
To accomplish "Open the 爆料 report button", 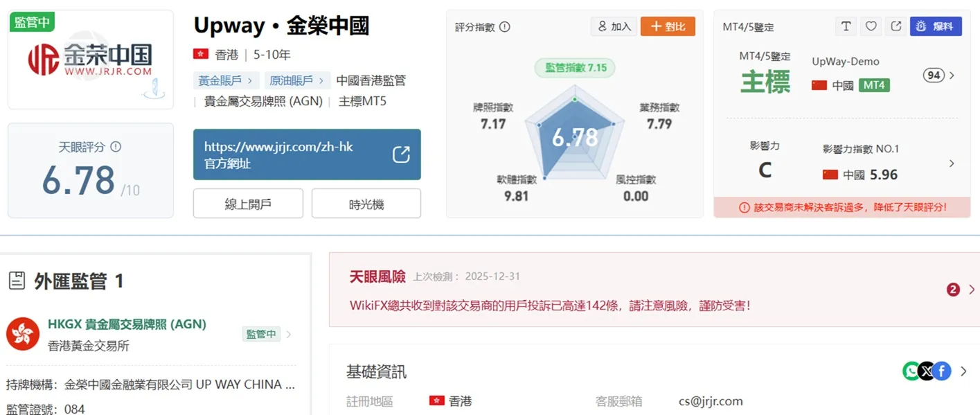I will [936, 26].
